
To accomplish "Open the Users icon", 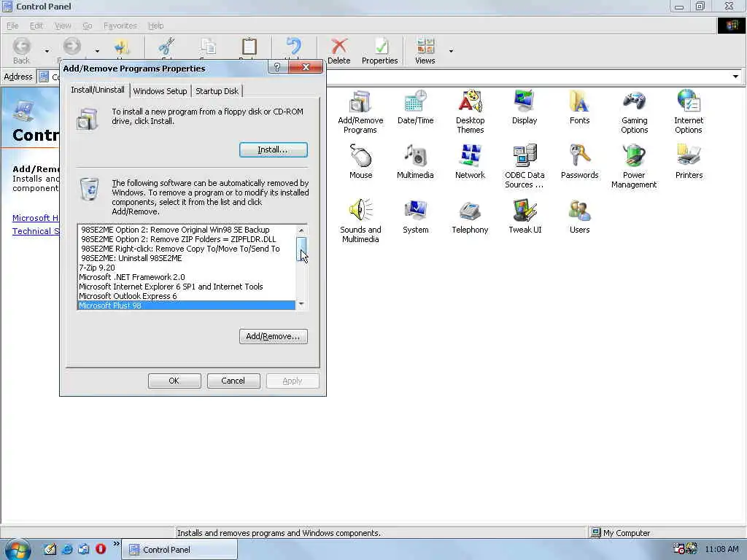I will coord(579,217).
